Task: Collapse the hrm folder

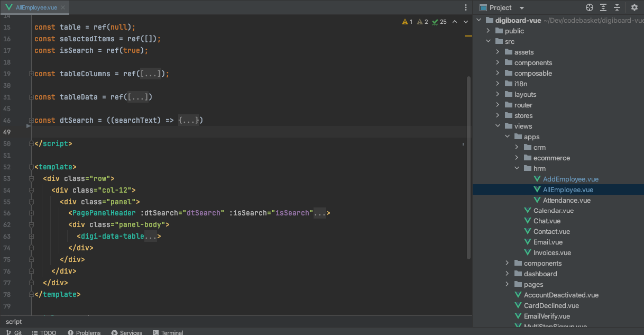Action: [517, 168]
